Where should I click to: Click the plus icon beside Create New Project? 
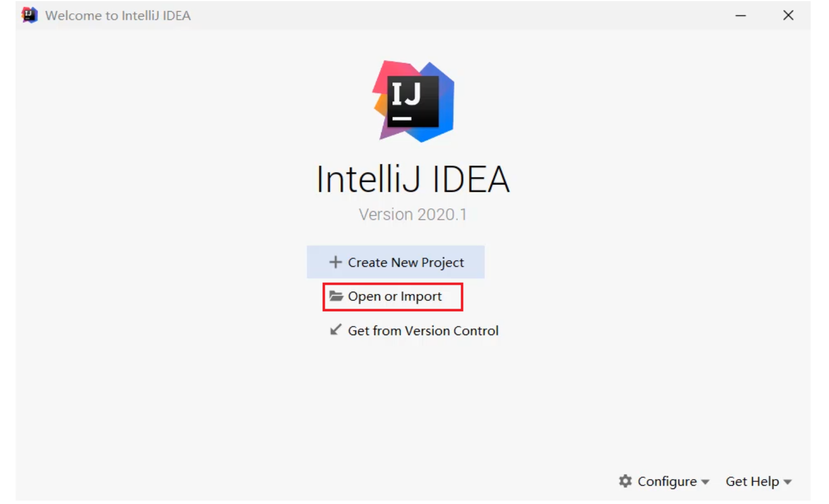335,262
